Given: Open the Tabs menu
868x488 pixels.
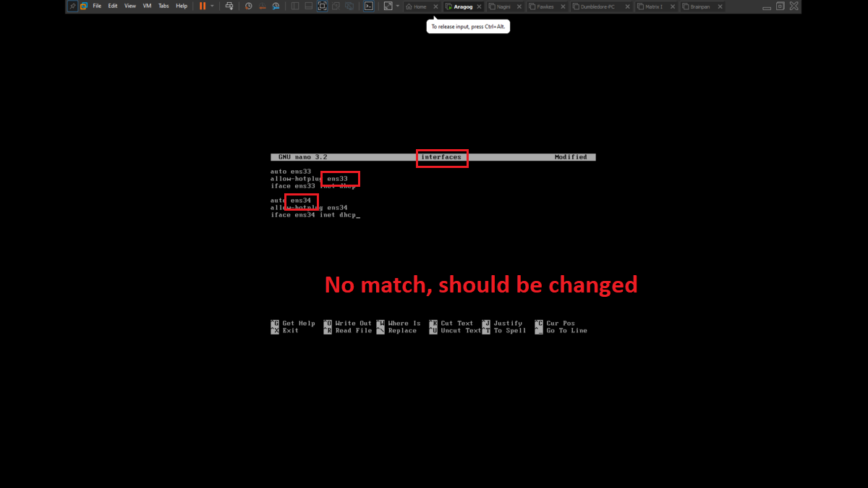Looking at the screenshot, I should coord(163,6).
